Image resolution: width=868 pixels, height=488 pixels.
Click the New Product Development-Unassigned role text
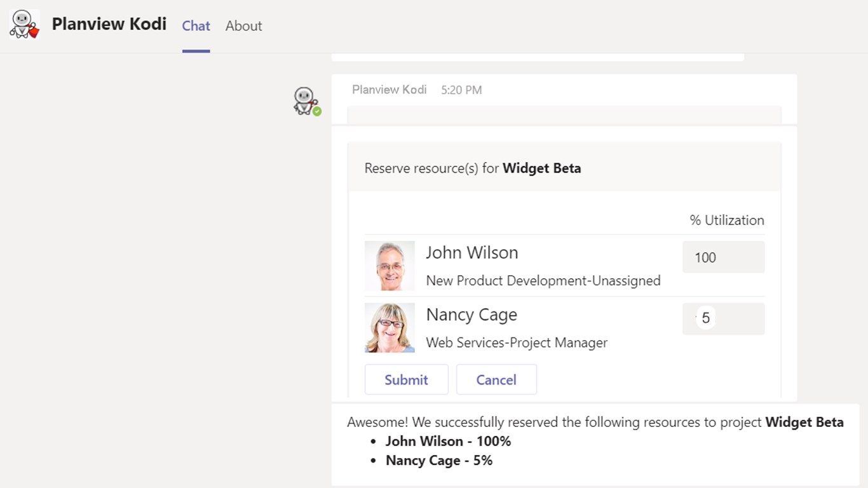[543, 281]
